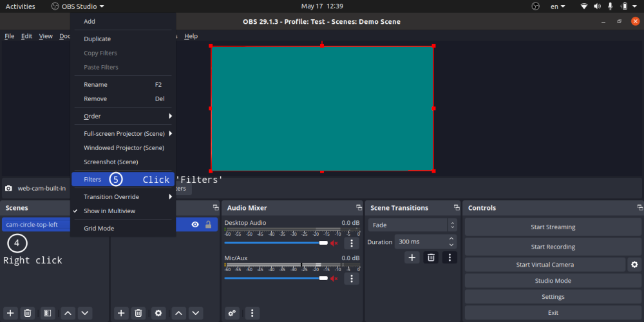
Task: Expand Transition Override submenu
Action: click(123, 196)
